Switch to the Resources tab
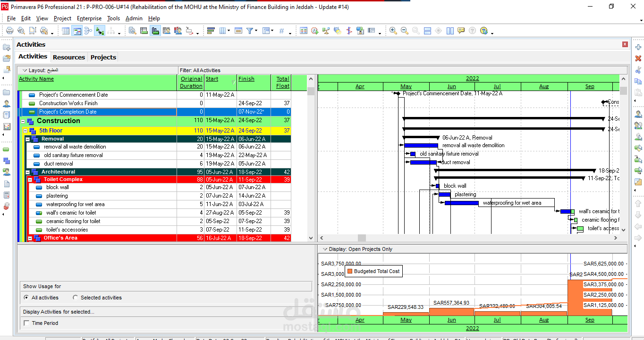 click(x=69, y=57)
